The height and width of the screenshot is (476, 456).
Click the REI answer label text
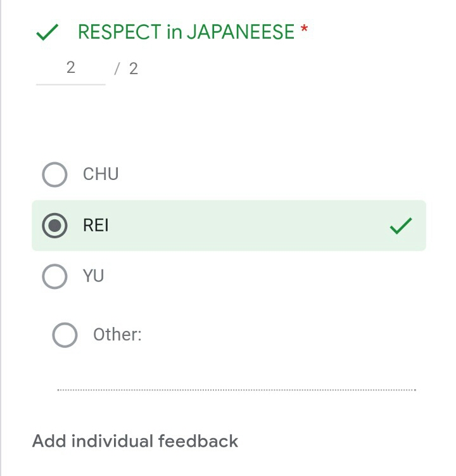96,226
